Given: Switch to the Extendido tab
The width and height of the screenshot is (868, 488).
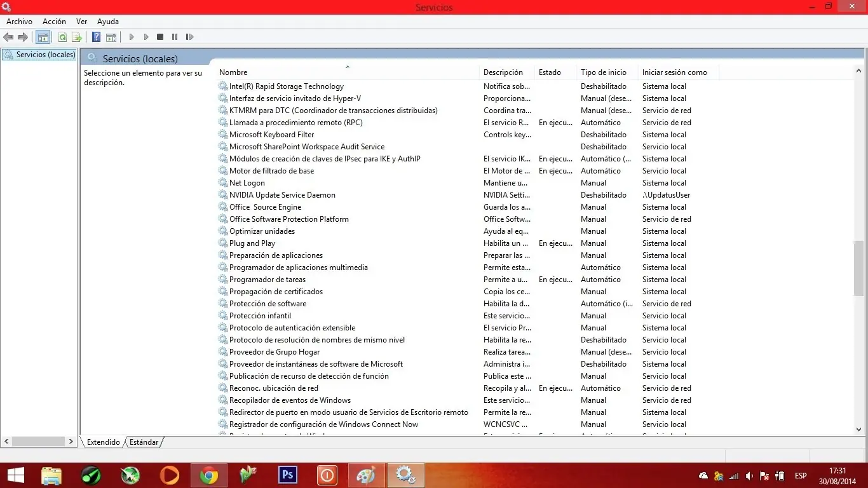Looking at the screenshot, I should 104,442.
